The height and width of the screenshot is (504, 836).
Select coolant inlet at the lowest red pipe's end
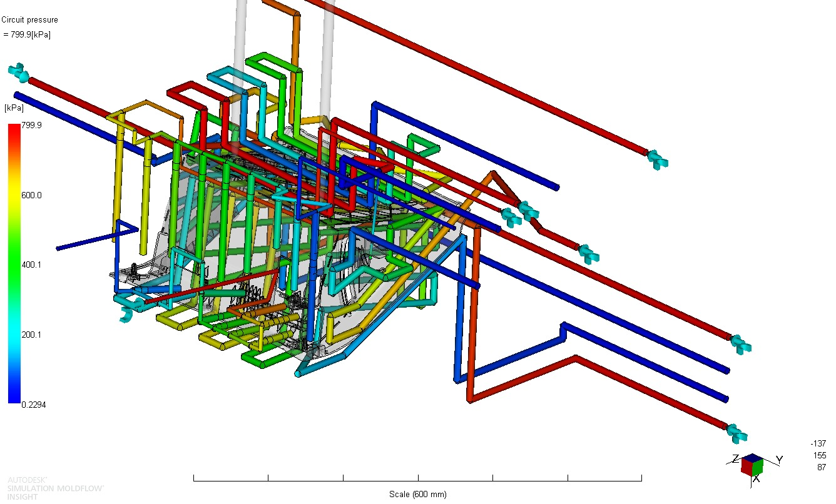[x=737, y=433]
